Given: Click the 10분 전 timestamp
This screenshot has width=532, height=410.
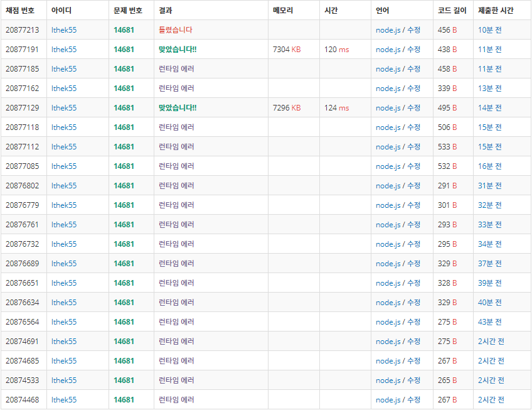Looking at the screenshot, I should tap(489, 30).
